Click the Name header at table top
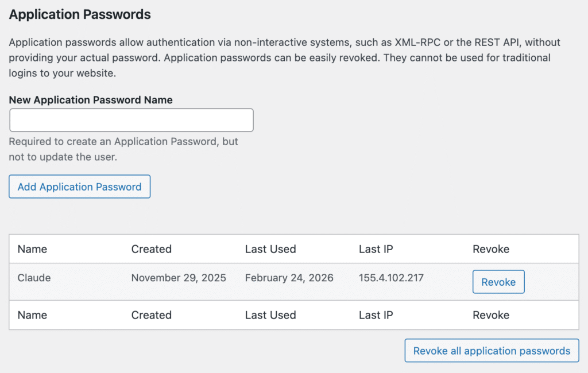Image resolution: width=588 pixels, height=373 pixels. pyautogui.click(x=32, y=249)
